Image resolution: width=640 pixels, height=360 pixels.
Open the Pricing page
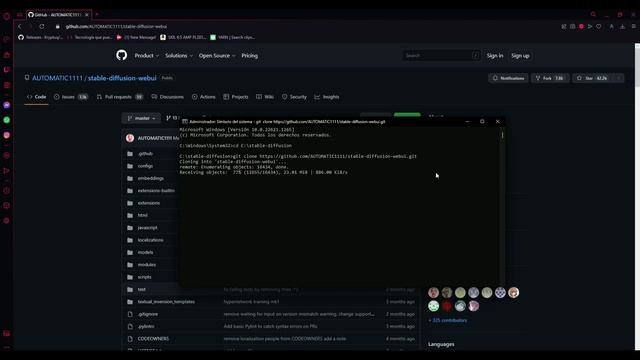(x=249, y=56)
